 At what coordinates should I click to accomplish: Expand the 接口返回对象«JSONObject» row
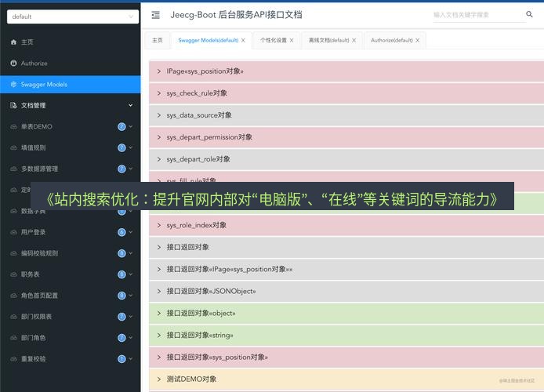click(346, 292)
